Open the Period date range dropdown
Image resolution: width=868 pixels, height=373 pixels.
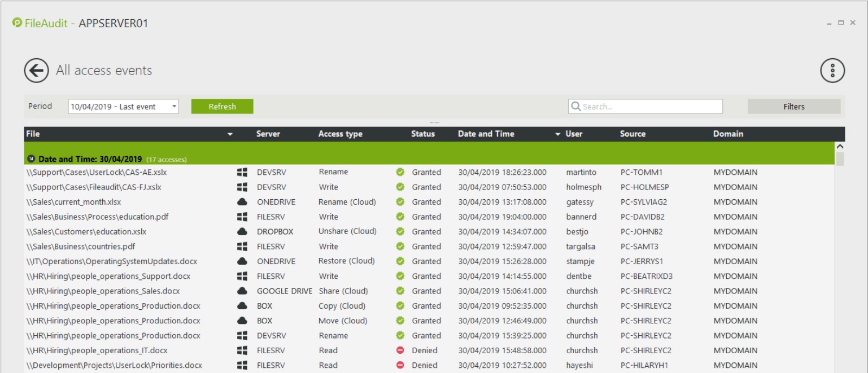click(174, 107)
